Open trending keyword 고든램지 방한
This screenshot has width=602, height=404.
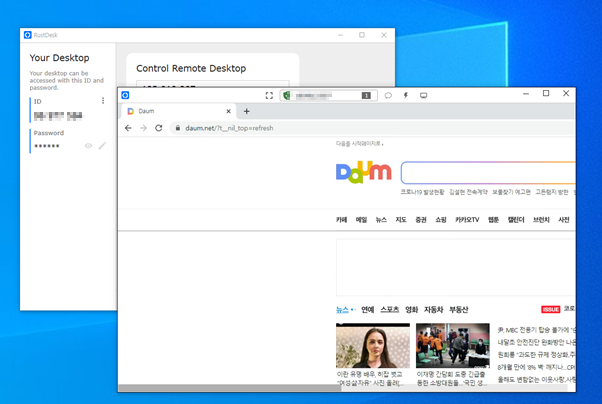552,192
